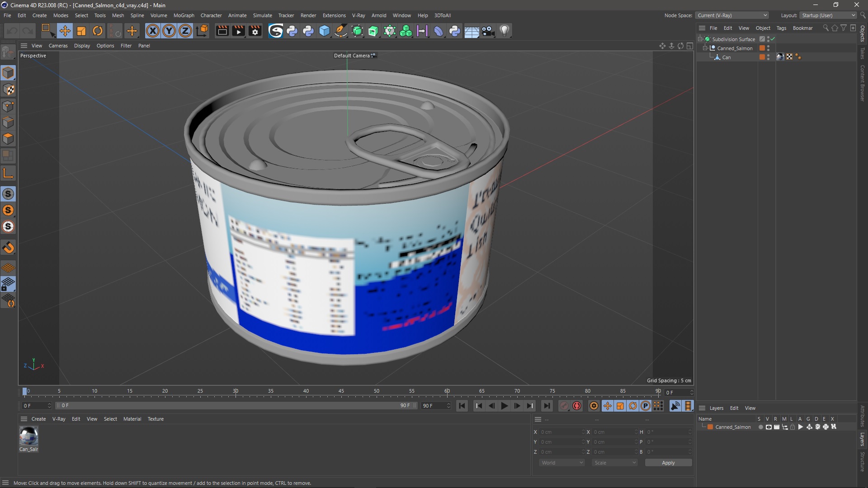Viewport: 868px width, 488px height.
Task: Click the Apply button in coordinates panel
Action: pyautogui.click(x=668, y=462)
